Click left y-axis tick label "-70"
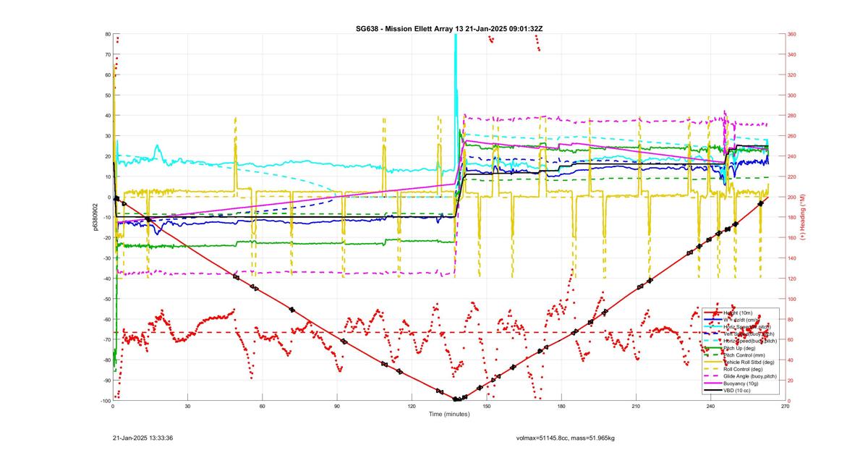 pos(107,339)
